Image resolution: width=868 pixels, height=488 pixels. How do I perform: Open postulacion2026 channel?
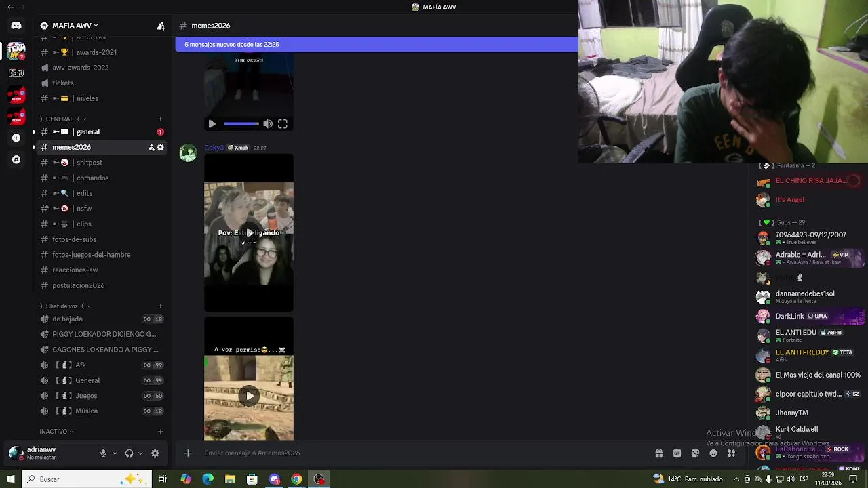[x=102, y=285]
